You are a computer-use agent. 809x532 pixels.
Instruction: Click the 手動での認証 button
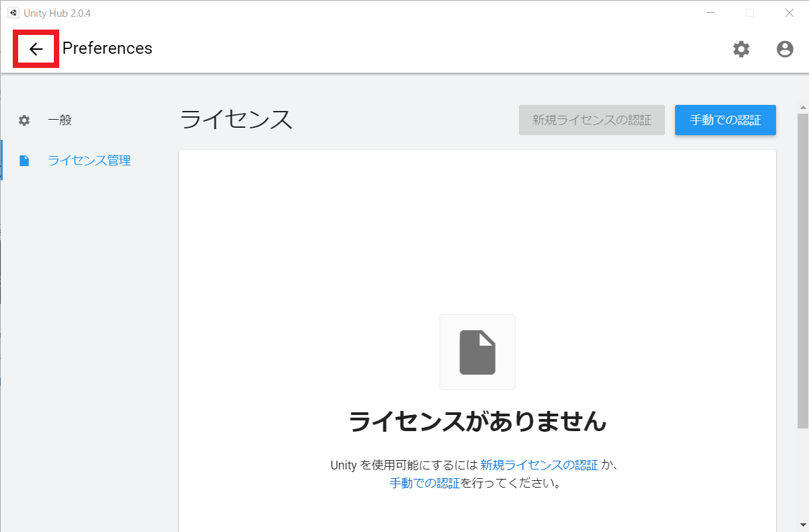click(726, 120)
